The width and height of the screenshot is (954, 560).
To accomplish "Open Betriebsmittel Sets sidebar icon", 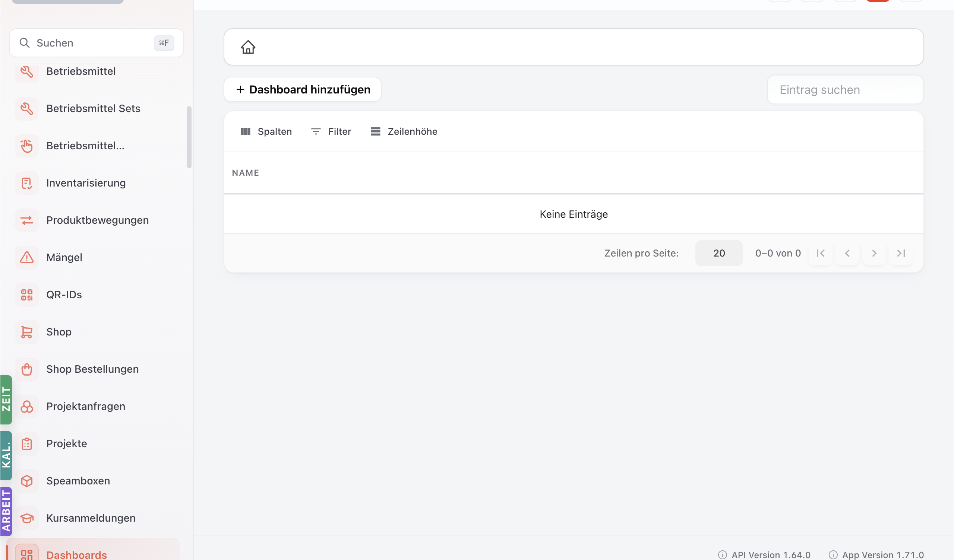I will click(27, 109).
